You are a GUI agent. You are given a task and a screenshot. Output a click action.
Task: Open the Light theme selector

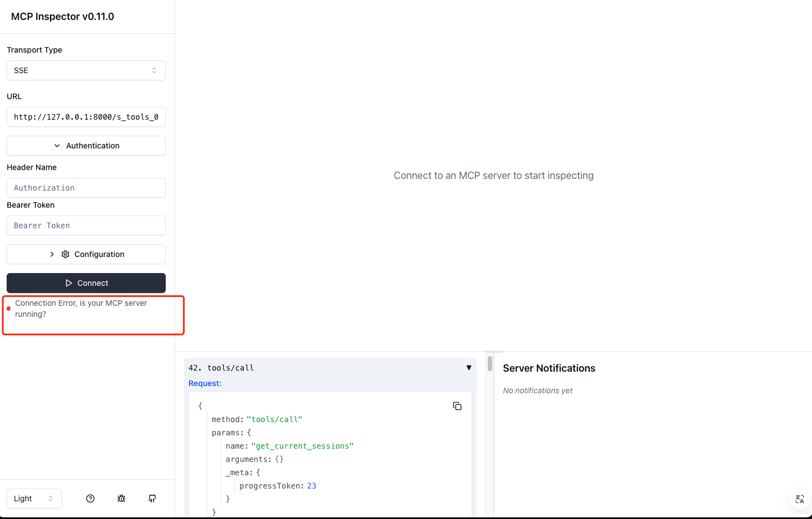pos(34,499)
